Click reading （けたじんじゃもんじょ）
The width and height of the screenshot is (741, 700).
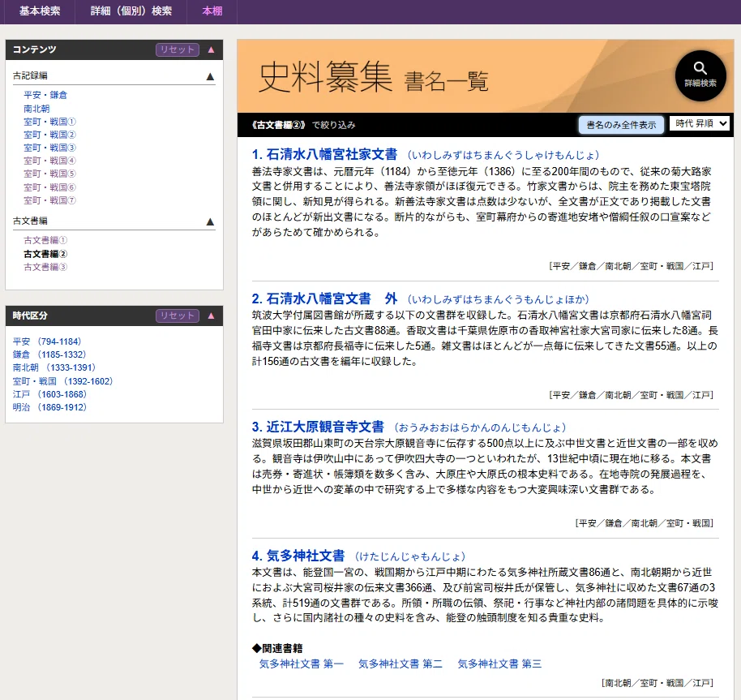(409, 556)
